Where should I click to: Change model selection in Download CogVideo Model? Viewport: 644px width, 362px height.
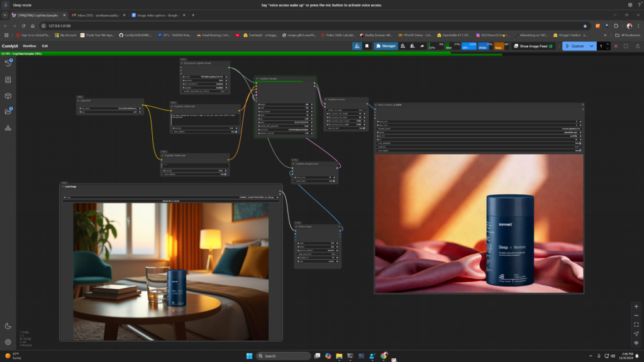[204, 77]
